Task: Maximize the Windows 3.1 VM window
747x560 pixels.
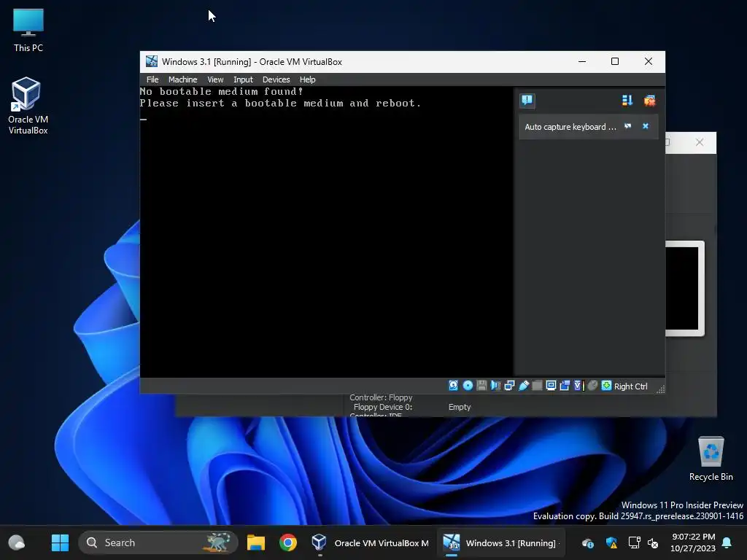Action: [x=615, y=61]
